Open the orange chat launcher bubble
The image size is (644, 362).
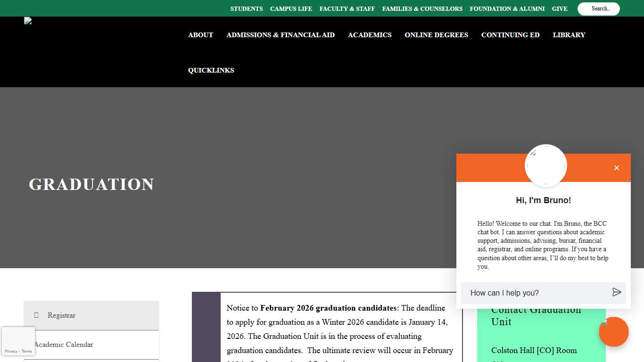[614, 332]
